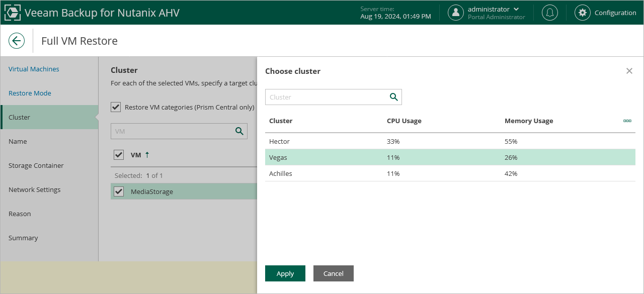Open the Virtual Machines step
The width and height of the screenshot is (644, 294).
tap(34, 69)
